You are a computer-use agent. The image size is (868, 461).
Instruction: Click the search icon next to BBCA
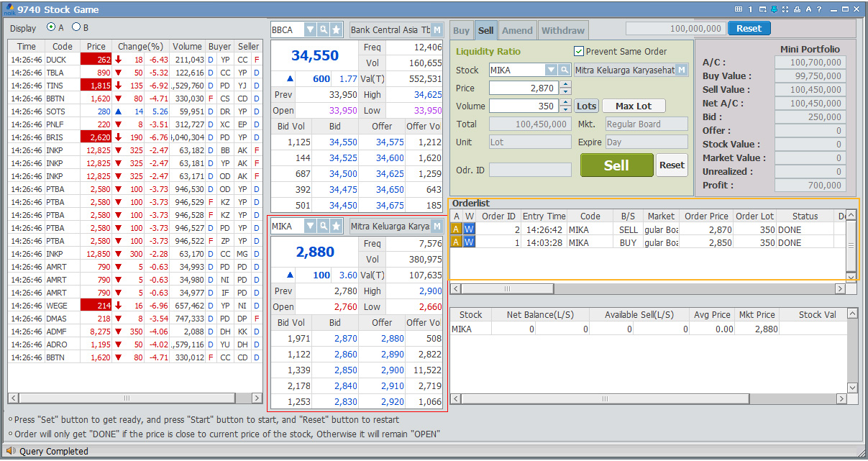coord(324,29)
